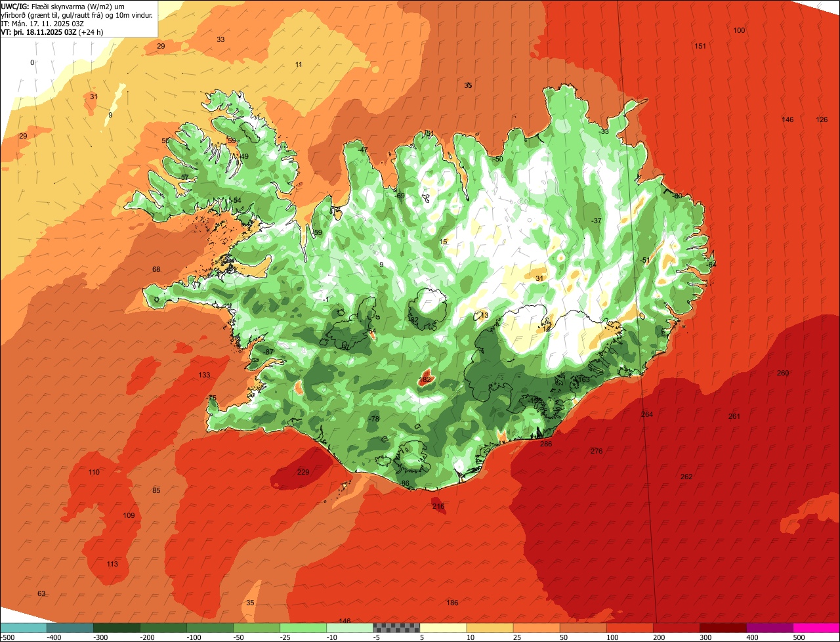Click the legend swatch between -25 and -10
The width and height of the screenshot is (840, 642).
coord(303,628)
